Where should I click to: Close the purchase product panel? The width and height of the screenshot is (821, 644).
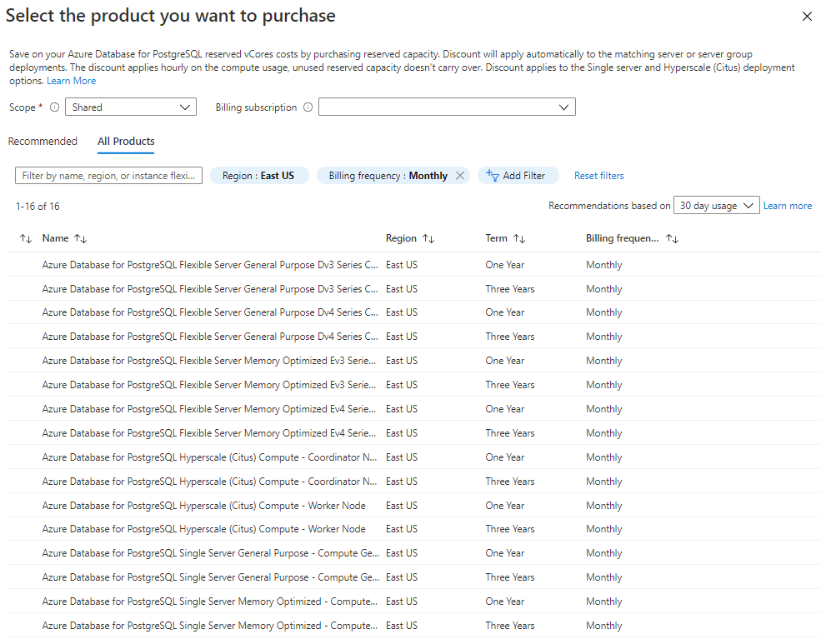pos(806,17)
